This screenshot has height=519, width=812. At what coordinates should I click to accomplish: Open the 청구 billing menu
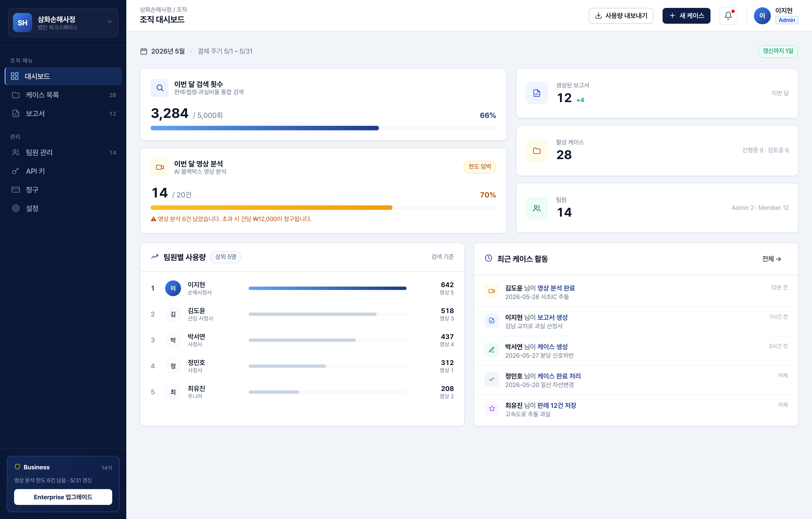pos(63,190)
